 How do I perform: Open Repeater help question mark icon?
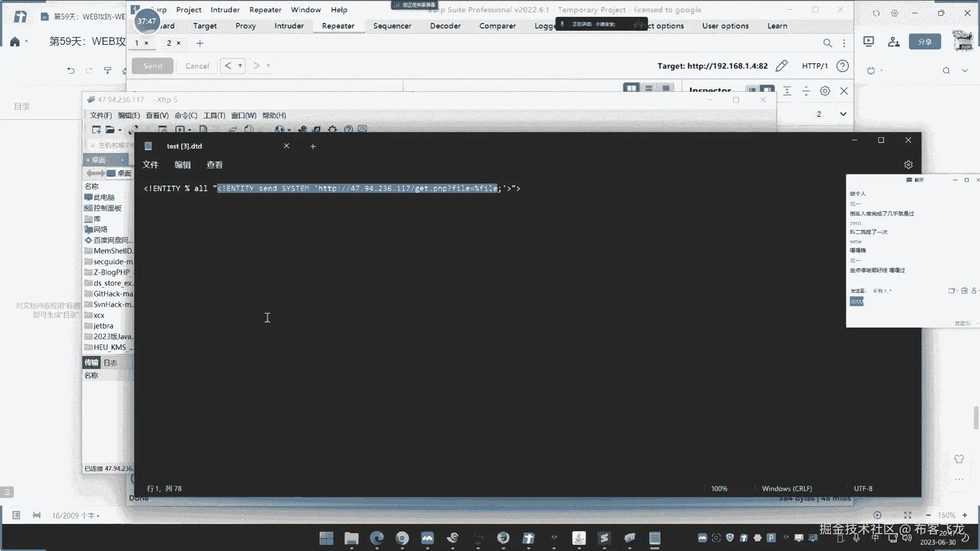point(843,66)
